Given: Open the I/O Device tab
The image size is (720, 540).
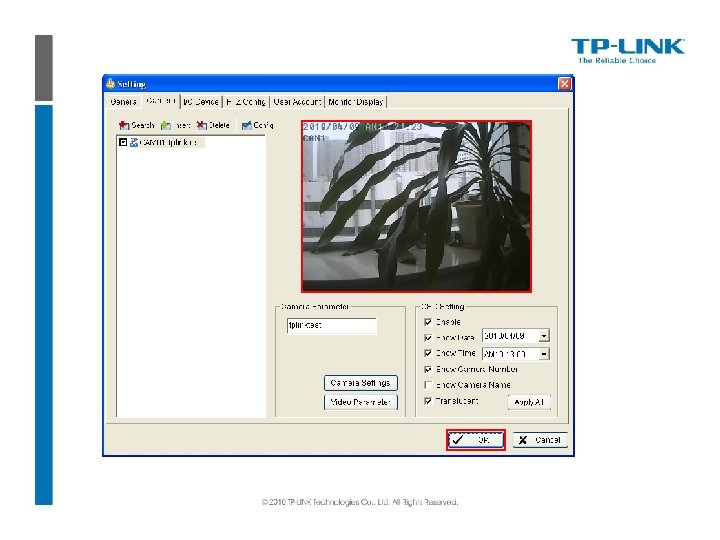Looking at the screenshot, I should (201, 102).
